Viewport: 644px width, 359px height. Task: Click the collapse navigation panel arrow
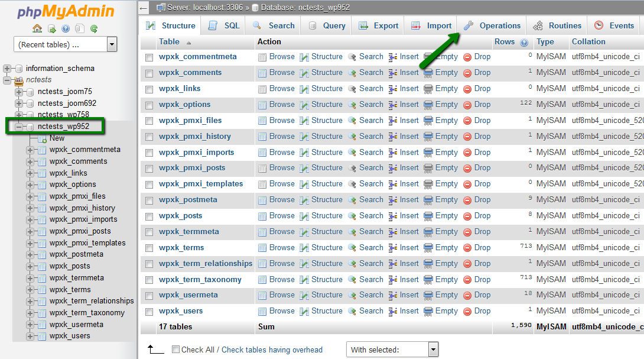(x=144, y=8)
